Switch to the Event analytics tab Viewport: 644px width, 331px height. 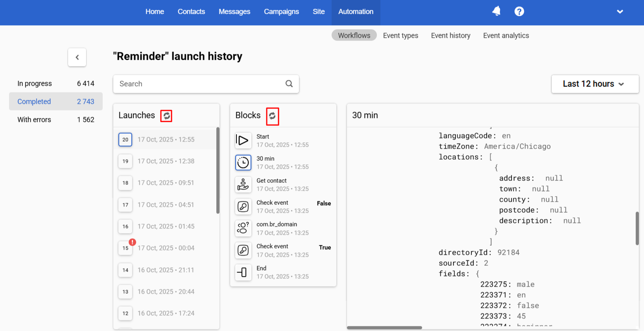506,35
